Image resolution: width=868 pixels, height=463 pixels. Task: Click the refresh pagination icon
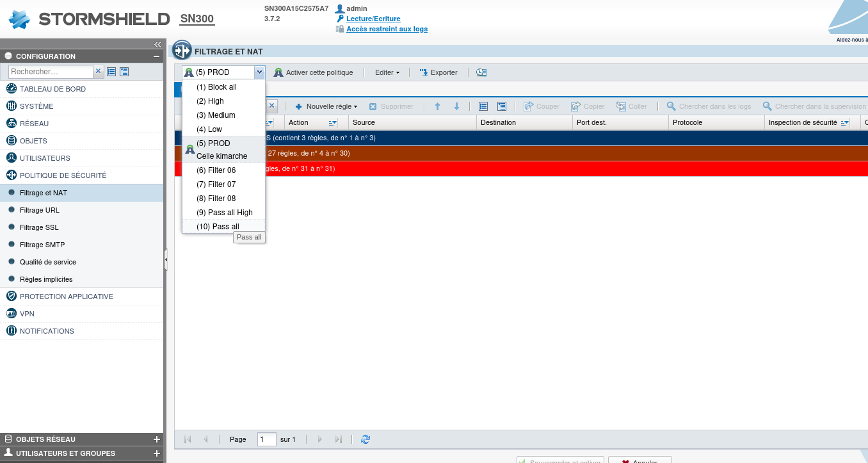pyautogui.click(x=366, y=439)
